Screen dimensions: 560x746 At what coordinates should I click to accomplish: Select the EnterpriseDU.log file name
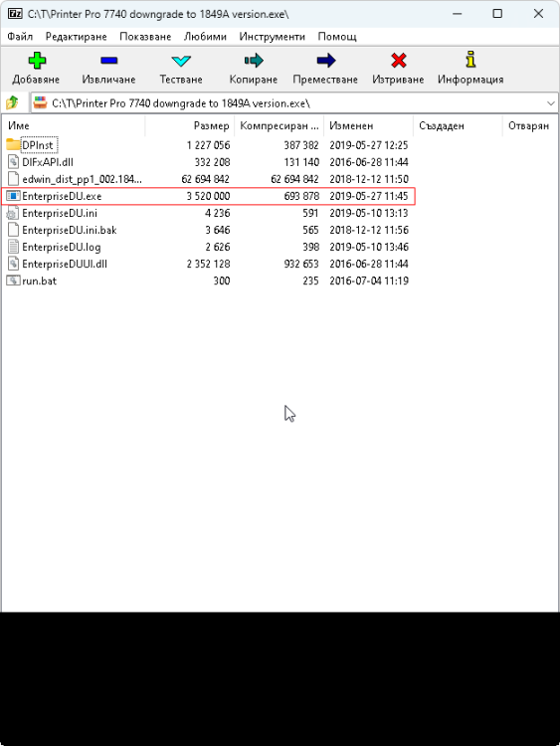pyautogui.click(x=62, y=247)
